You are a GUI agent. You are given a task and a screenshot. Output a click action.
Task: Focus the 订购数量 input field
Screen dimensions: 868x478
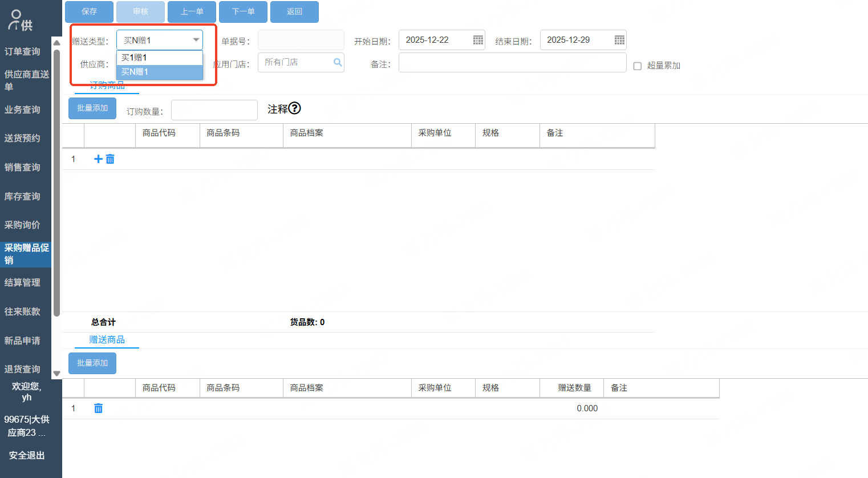[214, 110]
